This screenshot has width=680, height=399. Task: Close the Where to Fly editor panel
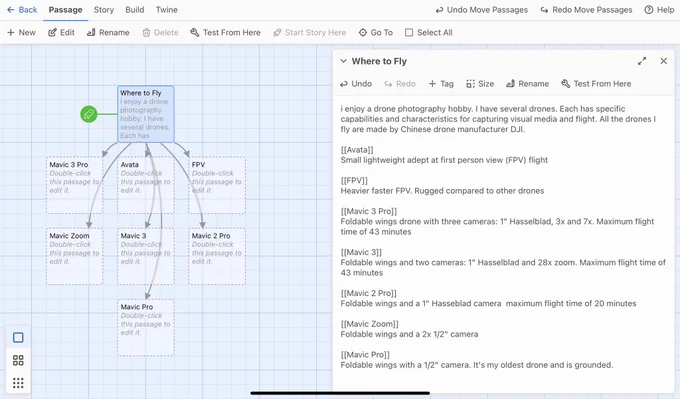664,61
